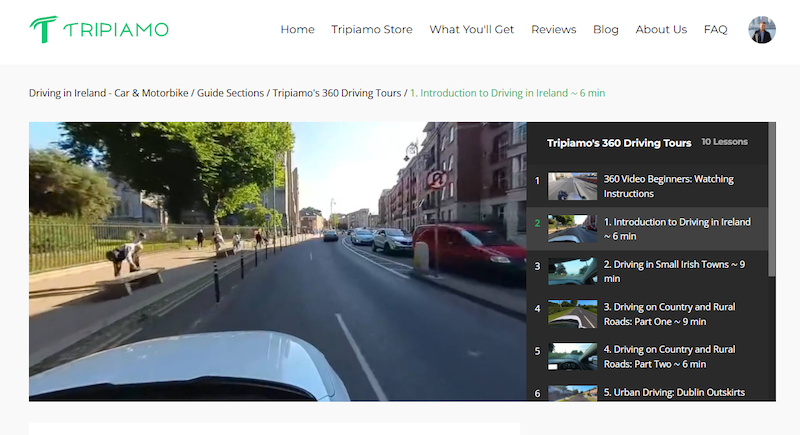Navigate to Reviews

(554, 30)
